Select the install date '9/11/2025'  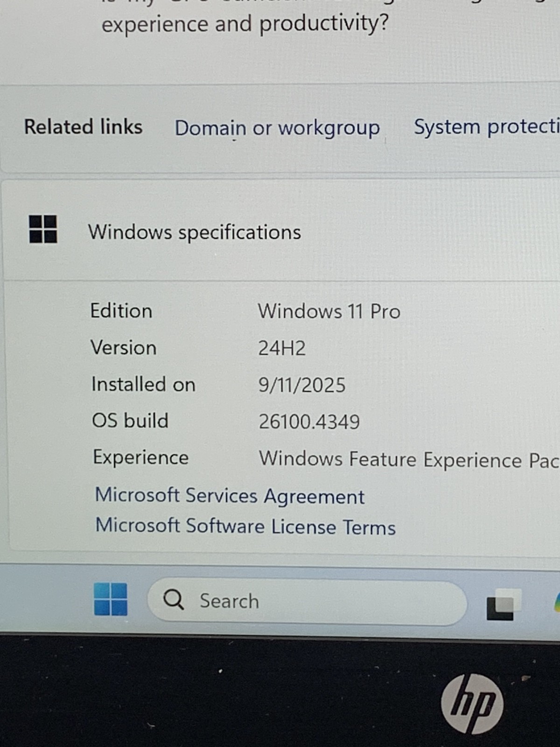click(302, 385)
